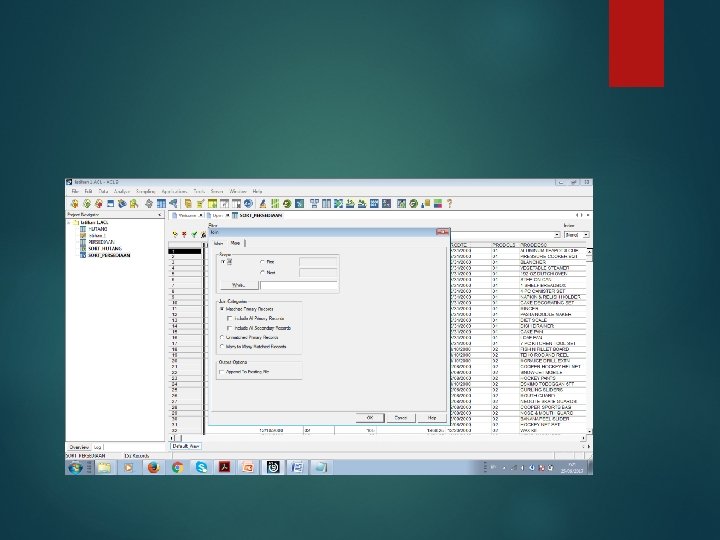Viewport: 720px width, 540px height.
Task: Open the filter dropdown arrow beside Index
Action: click(557, 235)
